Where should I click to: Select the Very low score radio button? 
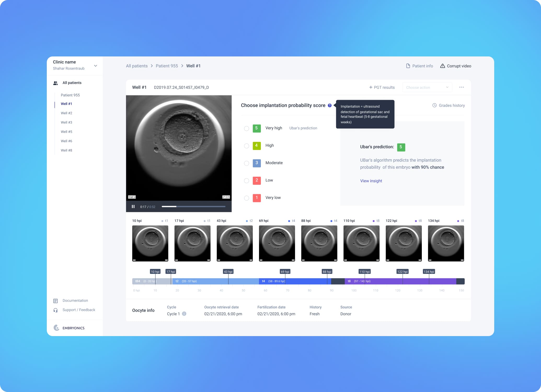pyautogui.click(x=246, y=198)
